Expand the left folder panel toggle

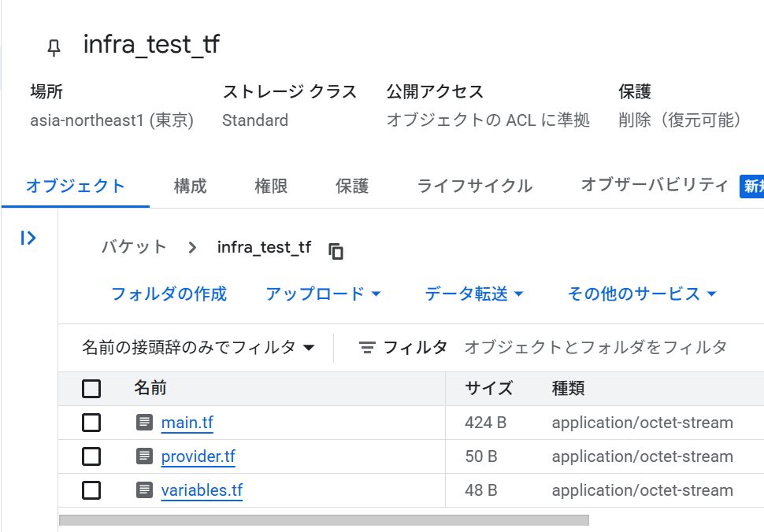[x=28, y=238]
